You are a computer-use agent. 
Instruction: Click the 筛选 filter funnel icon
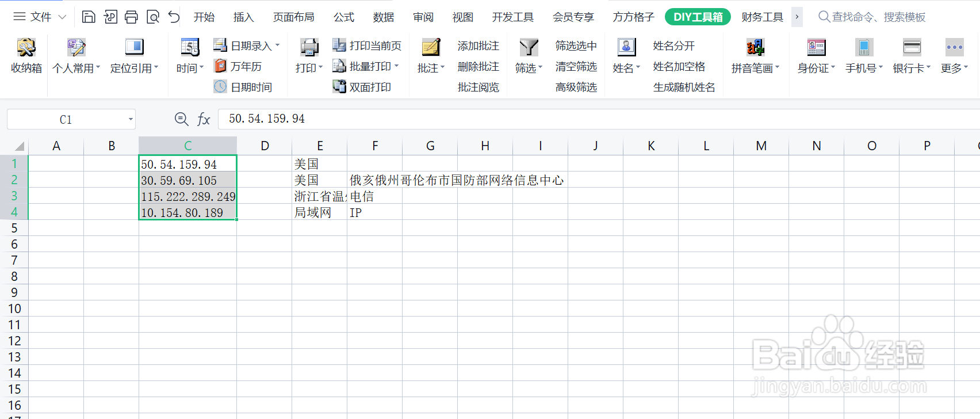(529, 47)
